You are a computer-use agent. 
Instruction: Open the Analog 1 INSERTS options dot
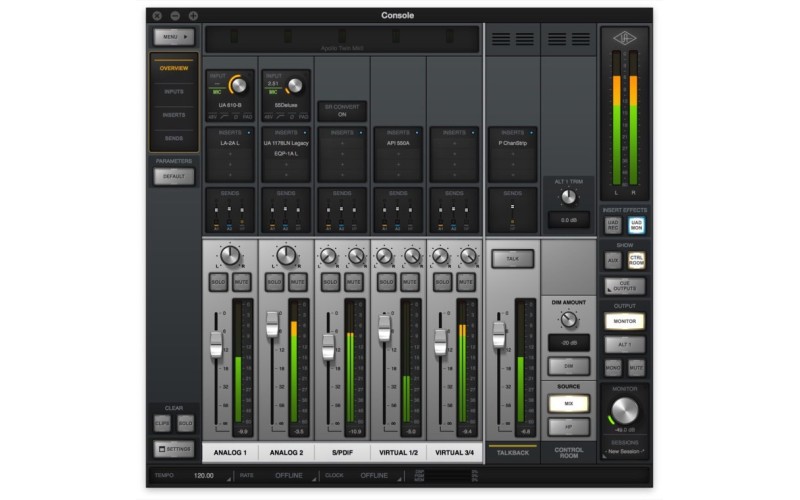(x=249, y=133)
